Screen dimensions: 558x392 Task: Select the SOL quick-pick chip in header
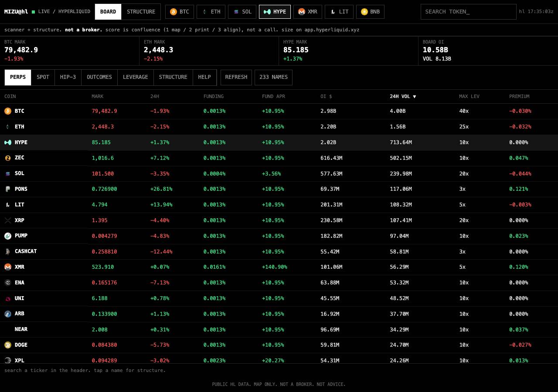pyautogui.click(x=242, y=12)
